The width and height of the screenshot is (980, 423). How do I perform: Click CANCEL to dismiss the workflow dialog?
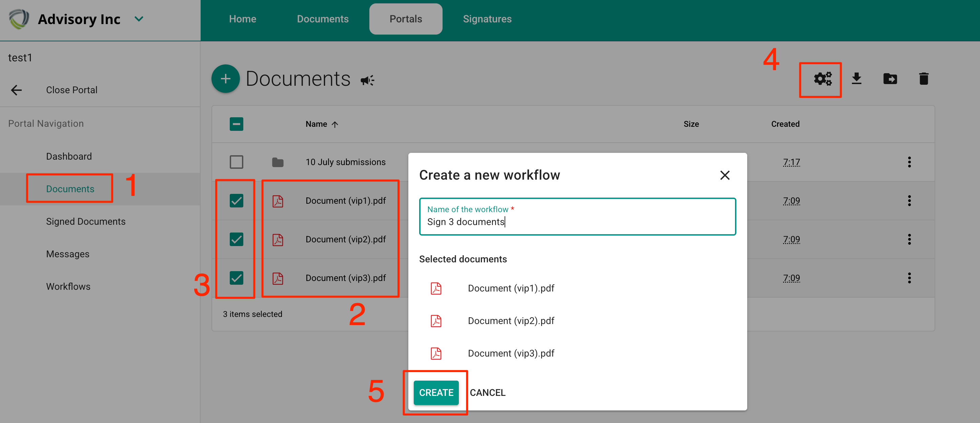point(488,392)
